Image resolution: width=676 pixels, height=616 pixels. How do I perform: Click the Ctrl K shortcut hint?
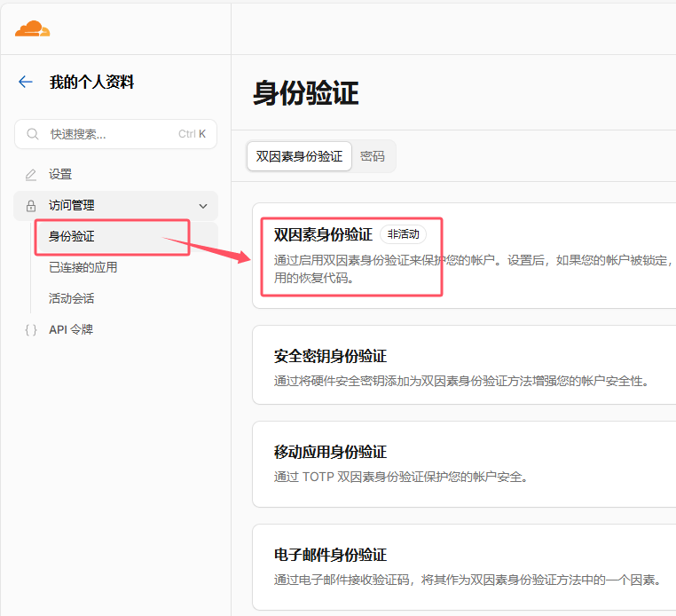coord(192,134)
